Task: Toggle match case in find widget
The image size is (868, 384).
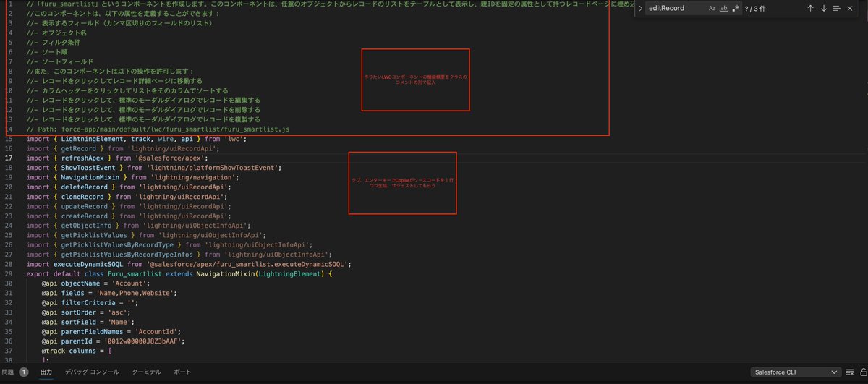Action: pos(712,9)
